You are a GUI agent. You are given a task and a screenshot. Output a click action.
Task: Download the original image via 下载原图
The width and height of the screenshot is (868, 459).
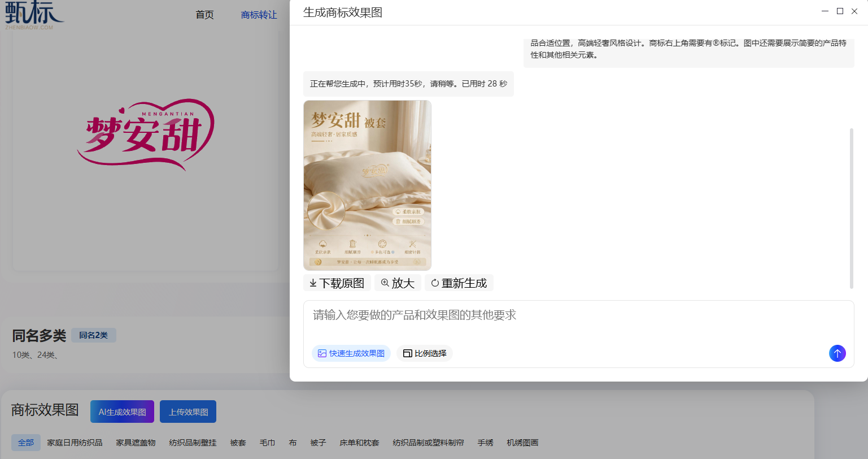pos(337,283)
